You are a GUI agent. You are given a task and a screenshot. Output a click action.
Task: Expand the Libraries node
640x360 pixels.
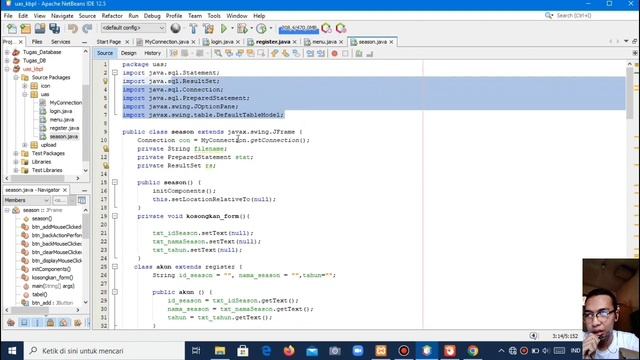[16, 162]
